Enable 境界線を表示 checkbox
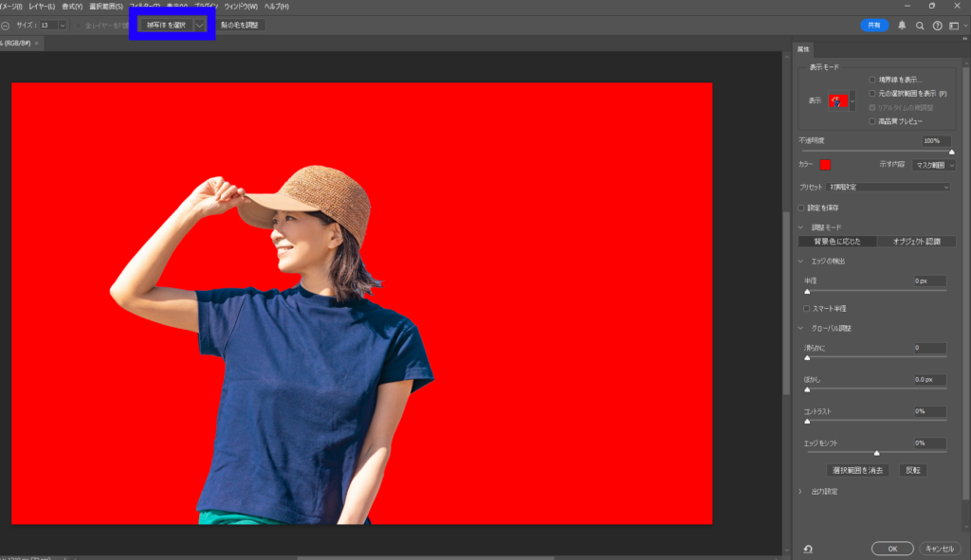Viewport: 971px width, 560px height. (x=873, y=80)
